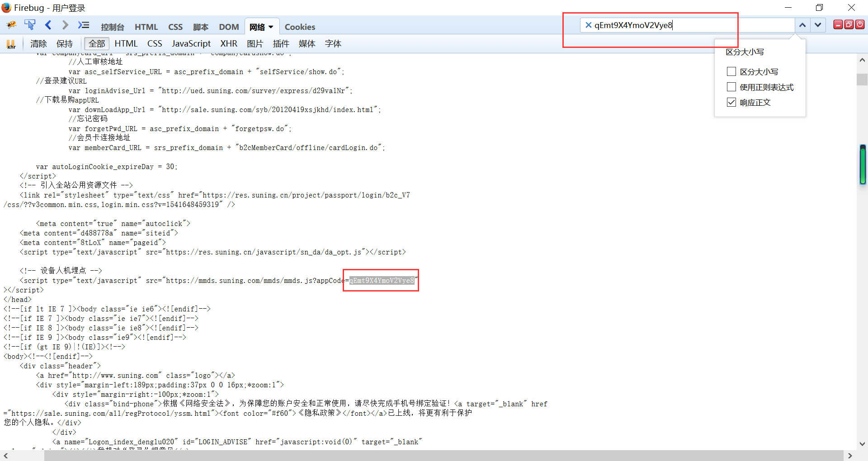Click the div class="header" line
Image resolution: width=868 pixels, height=461 pixels.
(x=60, y=366)
